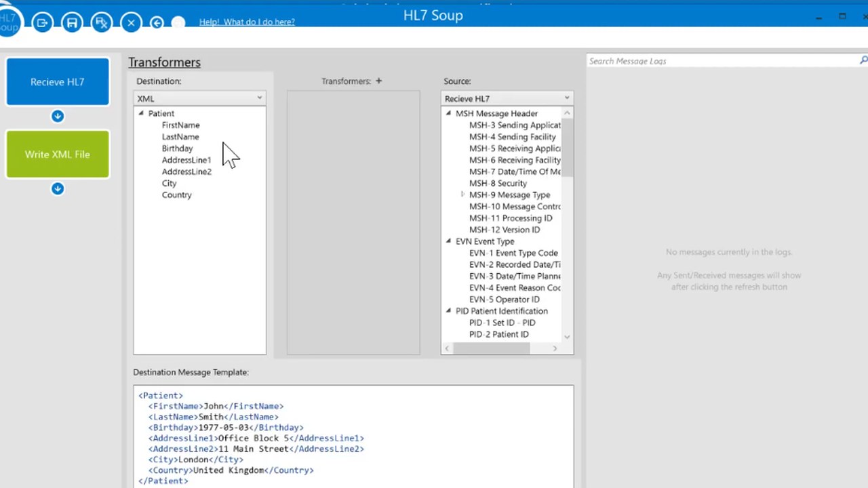This screenshot has height=488, width=868.
Task: Select AddressLine2 in the destination tree
Action: (186, 171)
